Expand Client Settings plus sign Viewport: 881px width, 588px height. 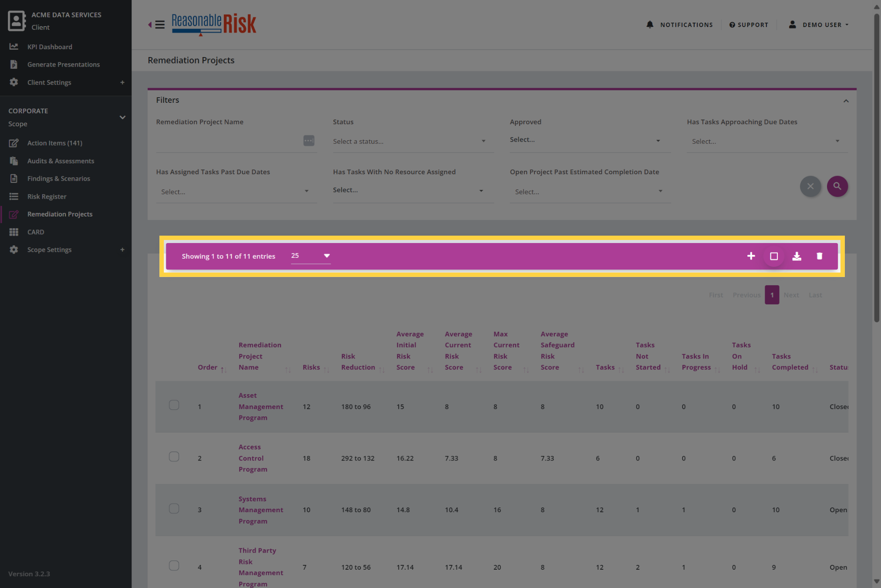[x=122, y=82]
